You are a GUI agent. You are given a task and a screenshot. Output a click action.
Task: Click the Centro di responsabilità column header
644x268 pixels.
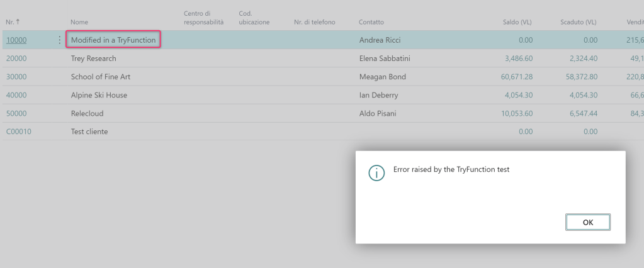pyautogui.click(x=199, y=18)
